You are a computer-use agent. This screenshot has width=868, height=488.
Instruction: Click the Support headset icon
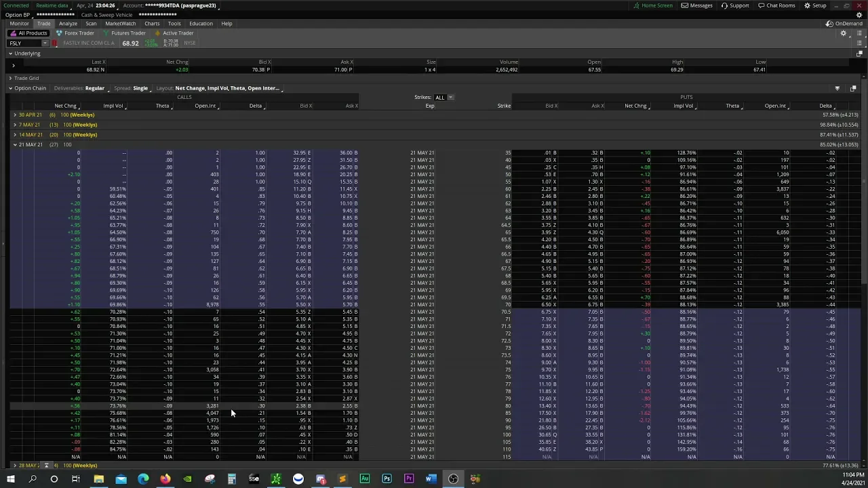tap(724, 5)
